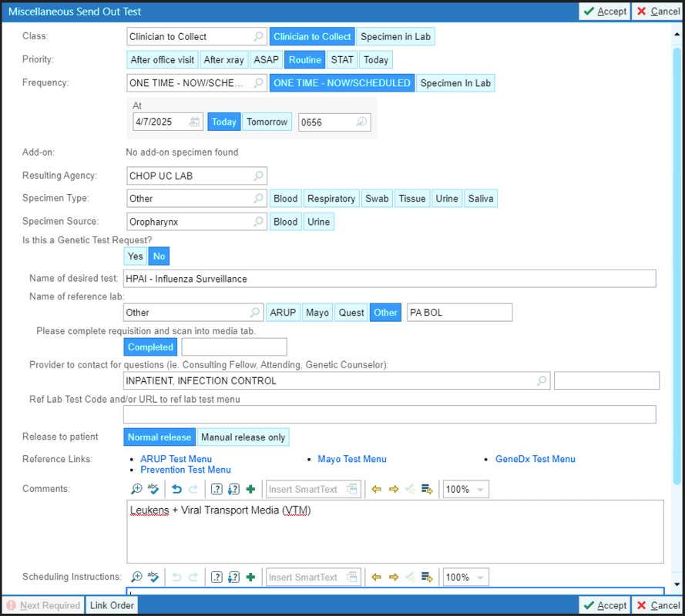
Task: Go to previous field arrow in Comments toolbar
Action: (376, 489)
